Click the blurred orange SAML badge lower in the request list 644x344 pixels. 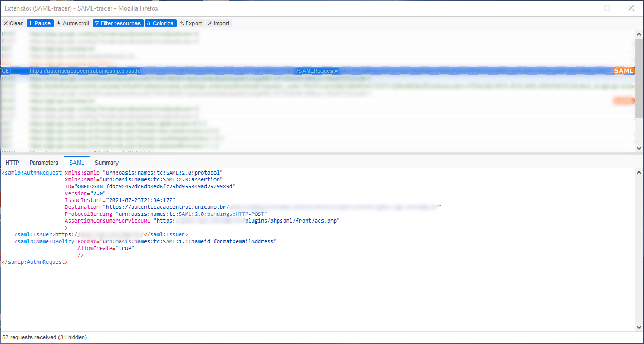(x=623, y=100)
